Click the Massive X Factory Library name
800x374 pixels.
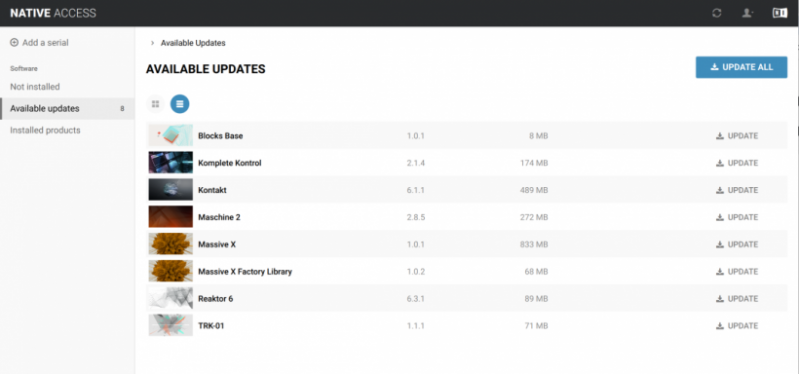[x=245, y=272]
